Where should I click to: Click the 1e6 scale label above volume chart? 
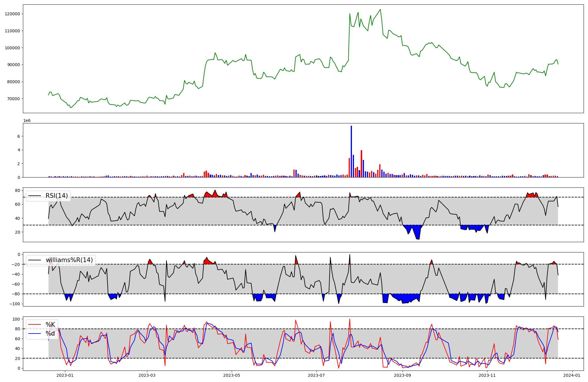coord(27,121)
